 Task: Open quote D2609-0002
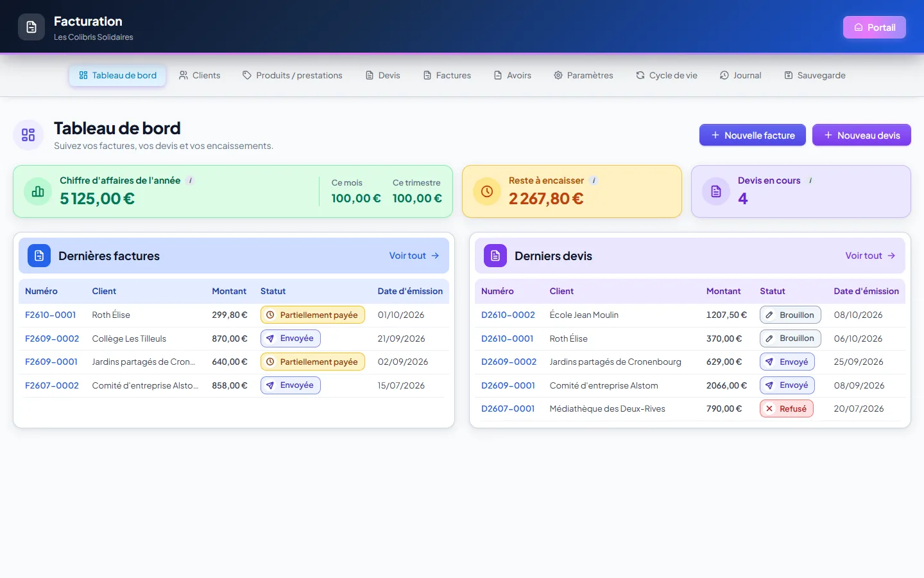pyautogui.click(x=509, y=362)
